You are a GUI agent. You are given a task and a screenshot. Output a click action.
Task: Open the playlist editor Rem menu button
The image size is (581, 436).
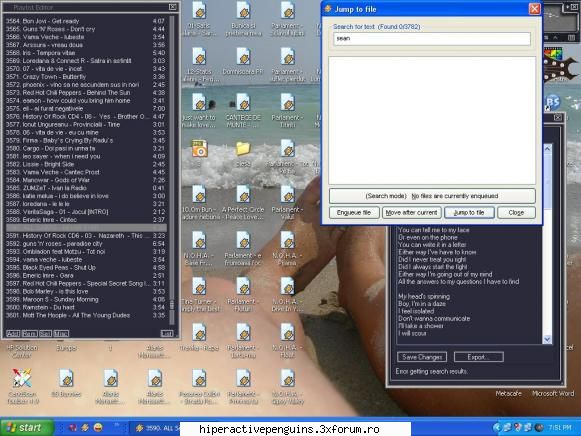(x=29, y=334)
